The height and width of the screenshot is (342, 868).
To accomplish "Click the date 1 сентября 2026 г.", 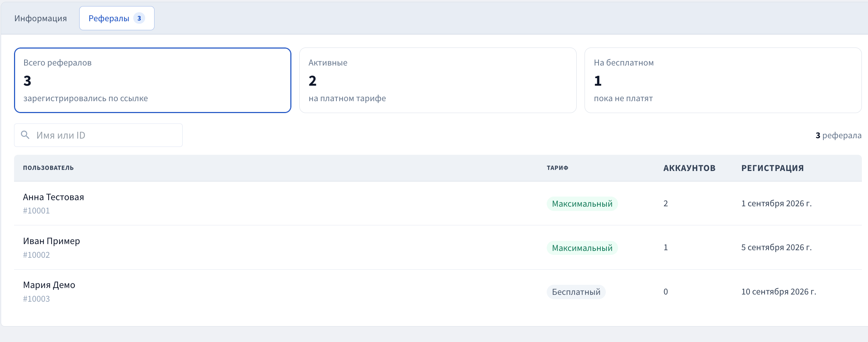I will coord(777,203).
